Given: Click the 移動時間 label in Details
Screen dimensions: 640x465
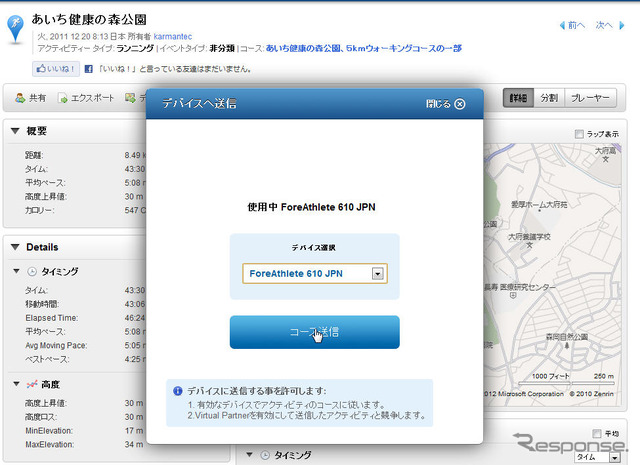Looking at the screenshot, I should point(42,304).
